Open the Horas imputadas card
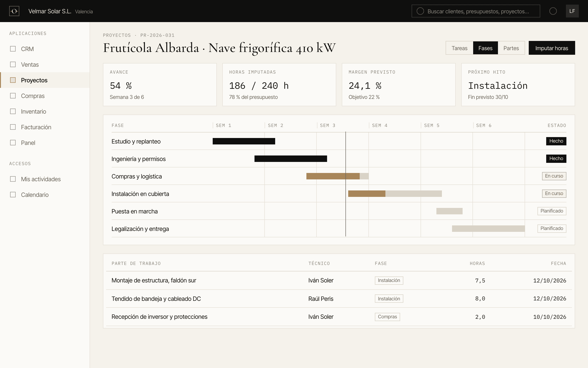The height and width of the screenshot is (368, 588). (x=279, y=85)
